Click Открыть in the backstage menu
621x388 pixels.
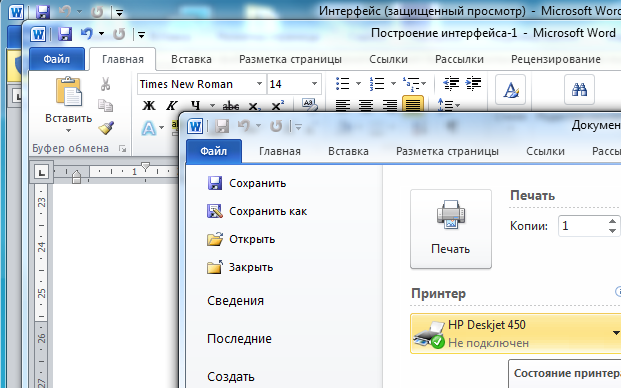point(241,239)
